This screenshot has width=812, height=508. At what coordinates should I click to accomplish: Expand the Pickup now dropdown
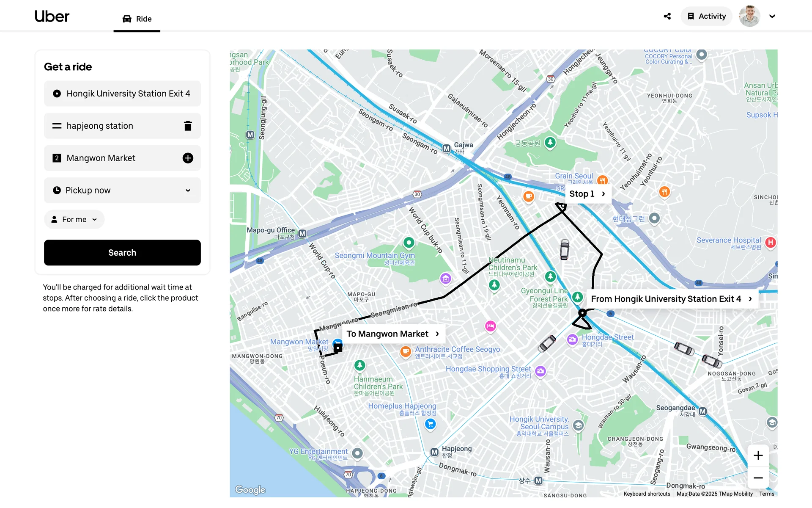coord(122,190)
